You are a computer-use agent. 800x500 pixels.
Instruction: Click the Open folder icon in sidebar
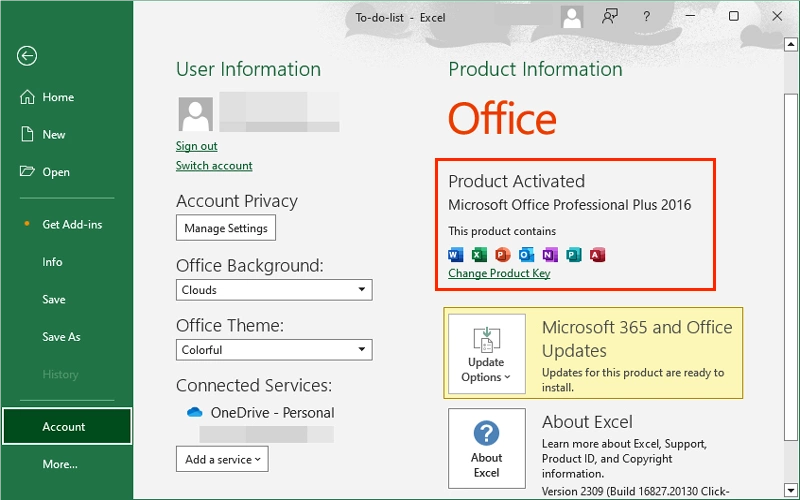(27, 171)
